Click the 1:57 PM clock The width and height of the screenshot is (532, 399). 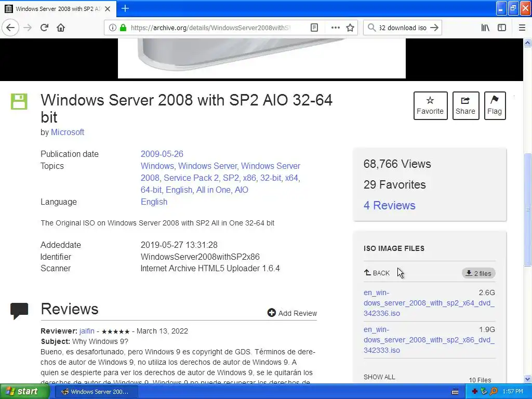click(x=513, y=392)
